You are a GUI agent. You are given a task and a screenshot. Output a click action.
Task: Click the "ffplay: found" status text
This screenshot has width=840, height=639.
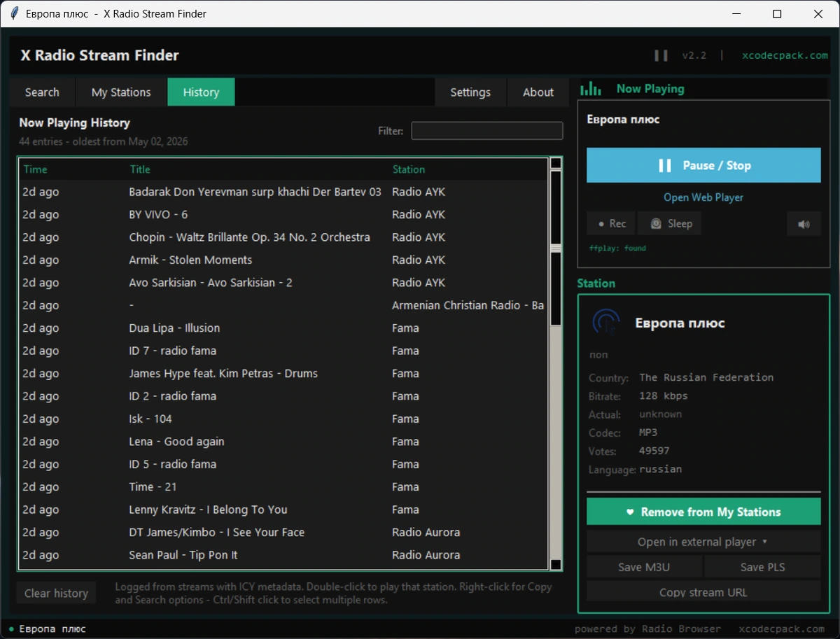pos(617,248)
